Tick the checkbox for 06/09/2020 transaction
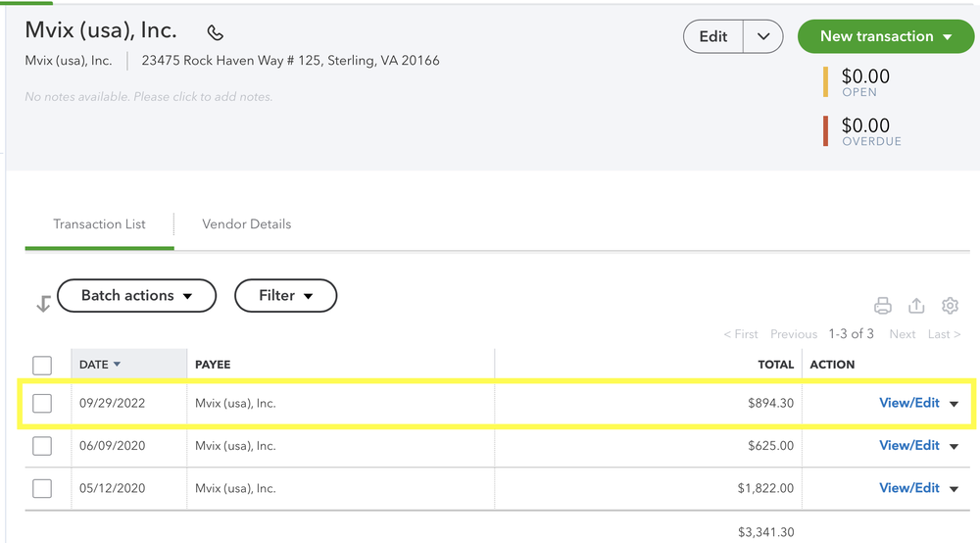 pyautogui.click(x=42, y=446)
